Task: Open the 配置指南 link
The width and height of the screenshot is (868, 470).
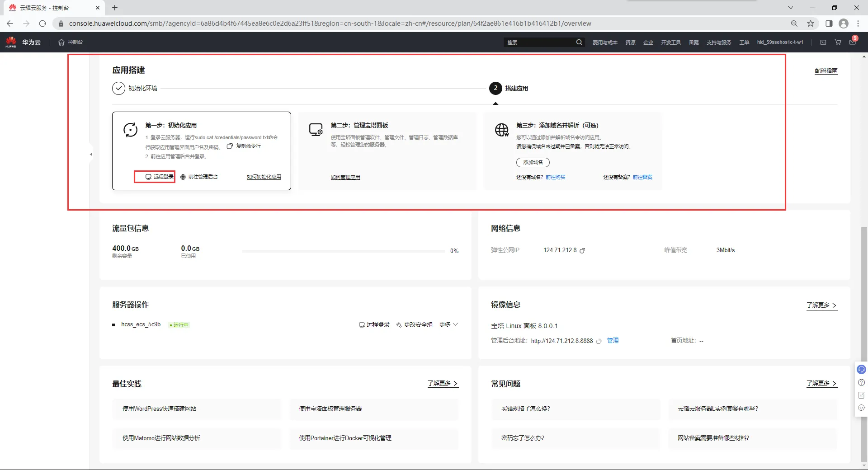Action: [x=826, y=71]
